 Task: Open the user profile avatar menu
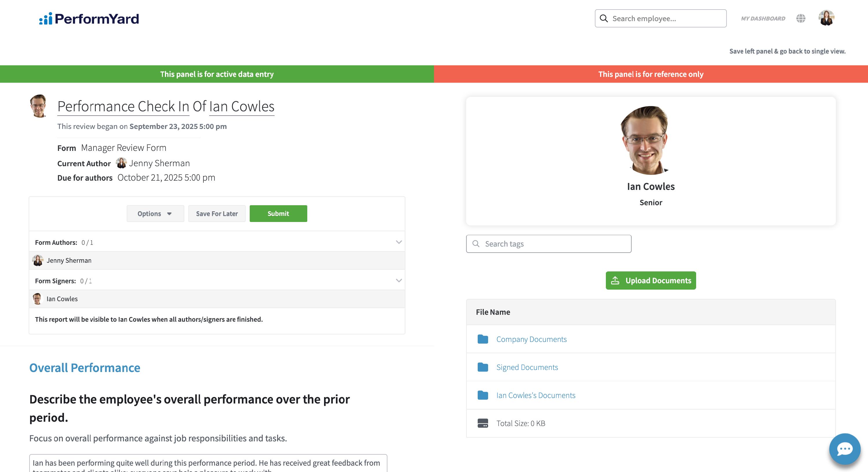click(x=826, y=18)
